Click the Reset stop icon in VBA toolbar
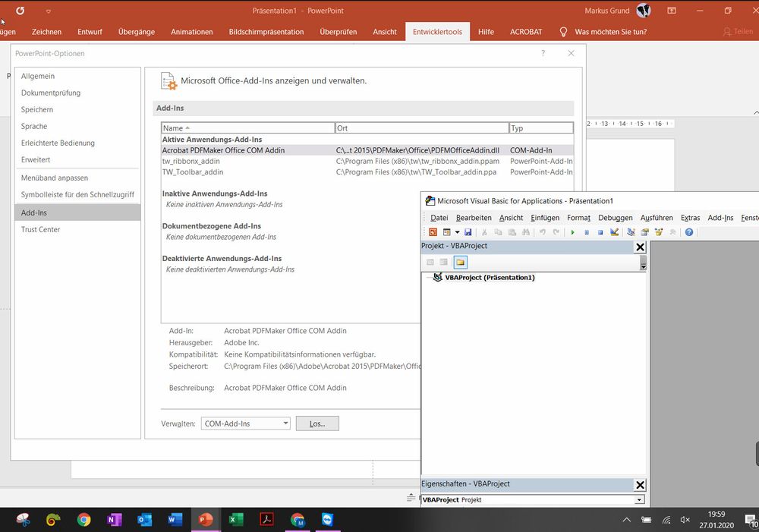 click(x=600, y=232)
